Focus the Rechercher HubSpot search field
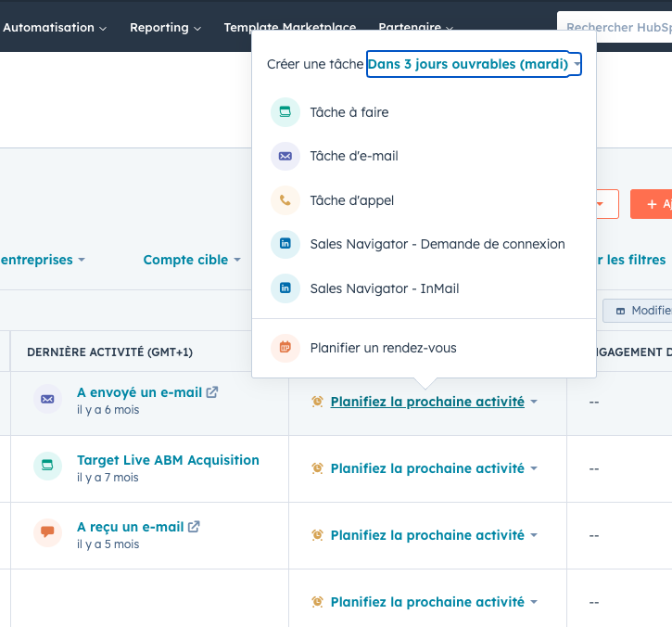This screenshot has height=627, width=672. pyautogui.click(x=615, y=28)
